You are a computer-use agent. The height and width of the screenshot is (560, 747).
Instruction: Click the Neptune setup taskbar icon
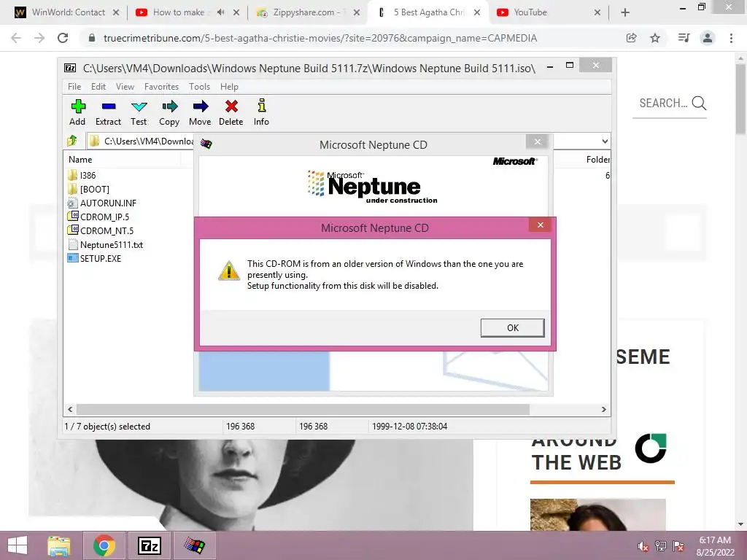coord(195,545)
